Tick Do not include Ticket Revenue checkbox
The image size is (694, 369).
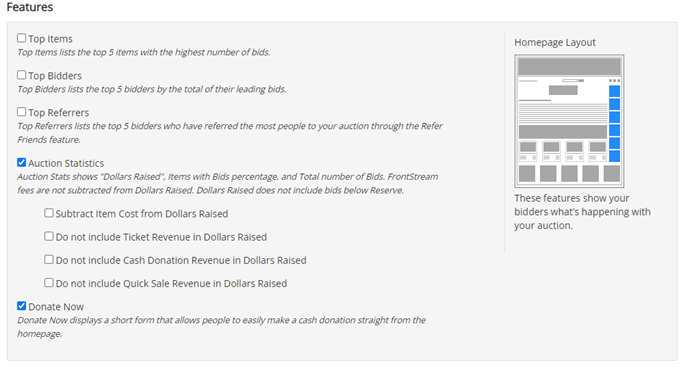49,236
